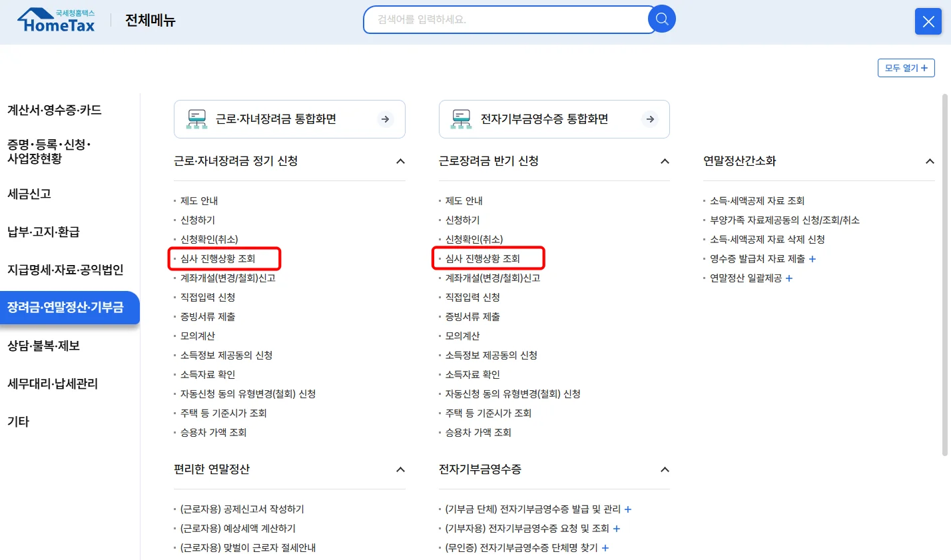Close the full menu with the X button
The height and width of the screenshot is (560, 951).
[x=928, y=21]
